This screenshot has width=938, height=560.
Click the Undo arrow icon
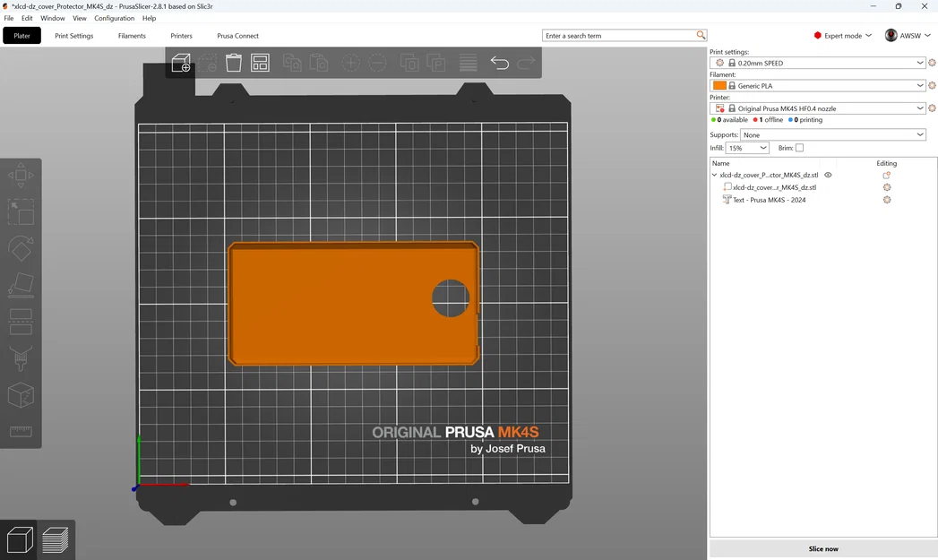(500, 63)
